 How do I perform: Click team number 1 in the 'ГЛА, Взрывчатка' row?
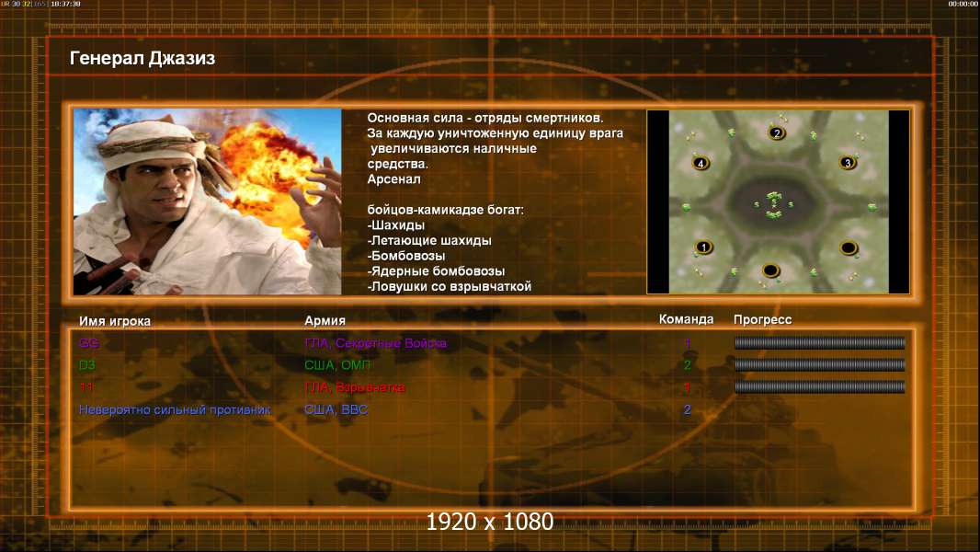point(688,387)
